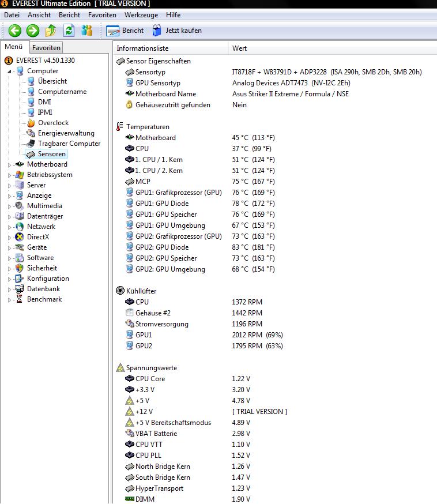Click the Betriebssystem Windows flag icon
The image size is (437, 504).
pos(20,175)
